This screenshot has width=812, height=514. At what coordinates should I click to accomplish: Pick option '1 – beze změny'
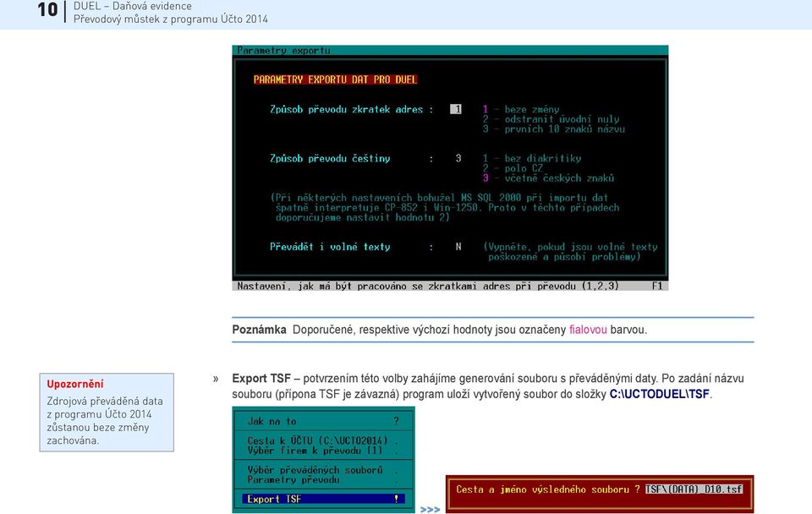pos(521,109)
